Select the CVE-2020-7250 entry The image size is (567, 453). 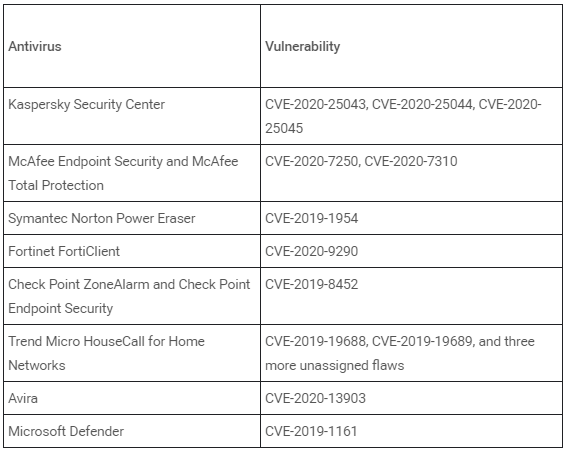point(313,161)
